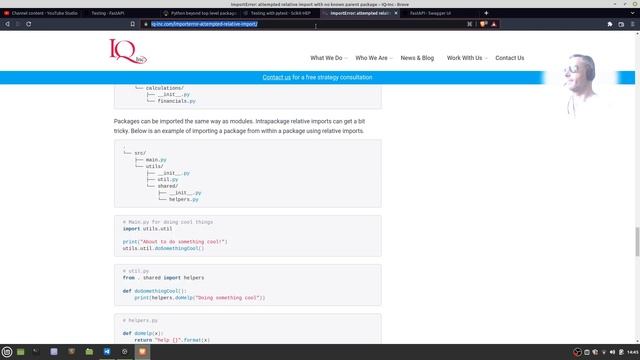The image size is (640, 360).
Task: Expand the Work With Us menu
Action: [x=467, y=58]
